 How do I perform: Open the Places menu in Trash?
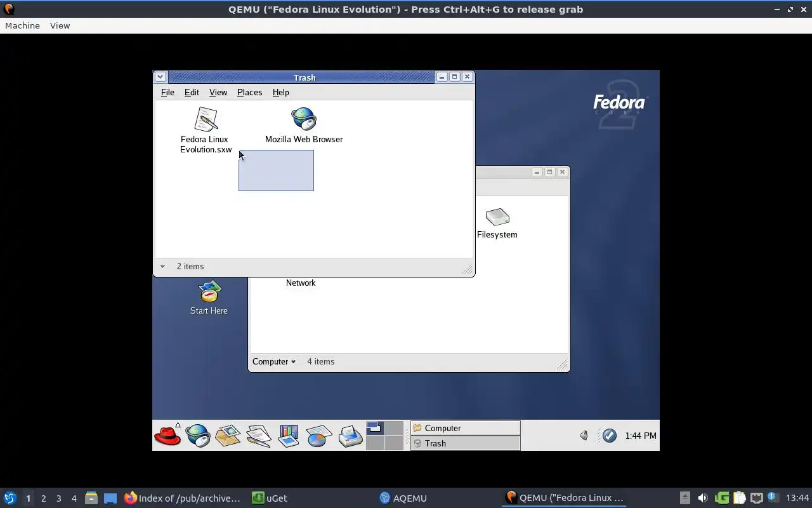(x=249, y=92)
